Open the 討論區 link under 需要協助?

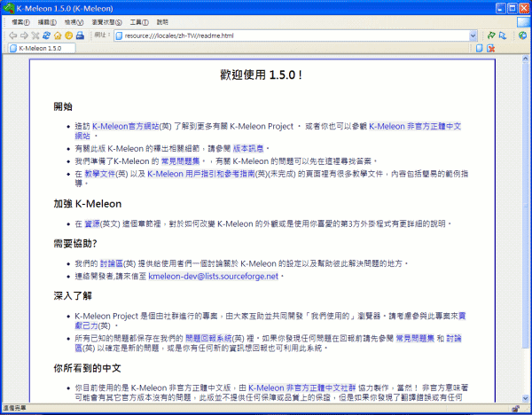pos(112,263)
